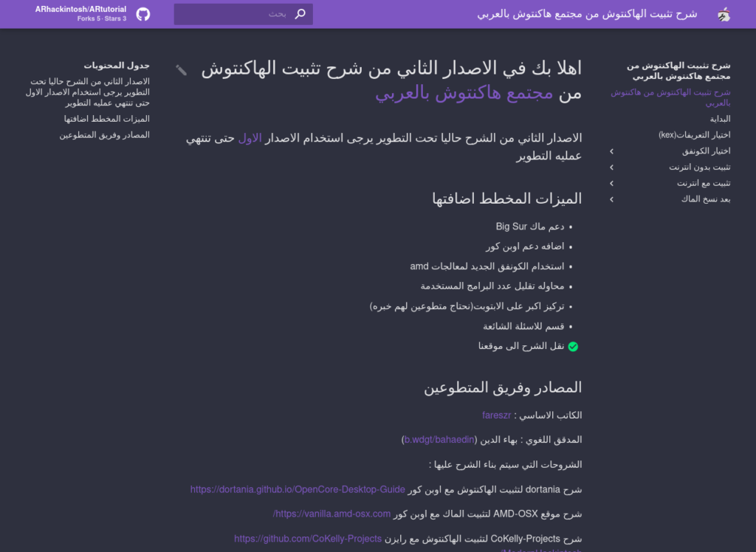Open the dortania OpenCore-Desktop-Guide link

[298, 489]
